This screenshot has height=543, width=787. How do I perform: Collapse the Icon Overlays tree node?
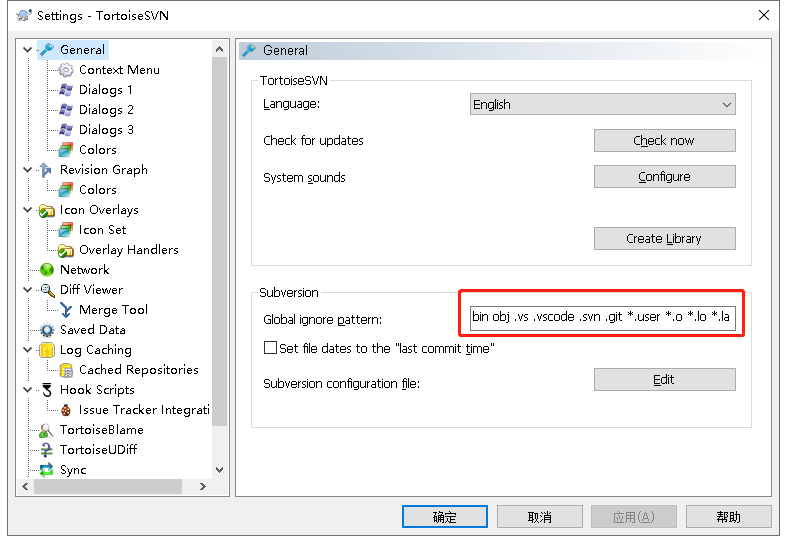(28, 210)
